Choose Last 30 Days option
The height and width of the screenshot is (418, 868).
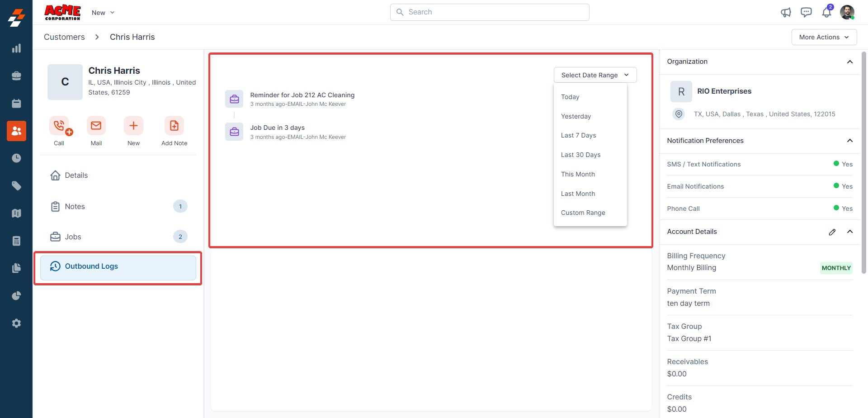[590, 155]
